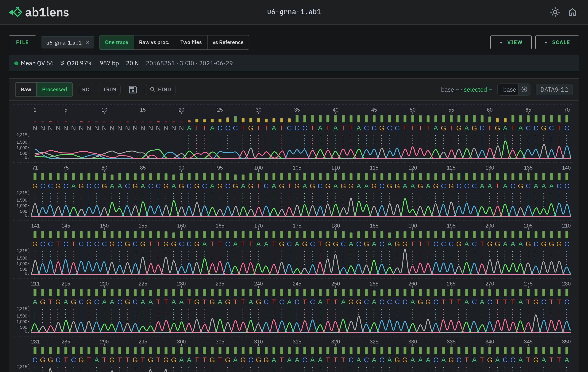588x372 pixels.
Task: Click position marker 50 on ruler
Action: (412, 110)
